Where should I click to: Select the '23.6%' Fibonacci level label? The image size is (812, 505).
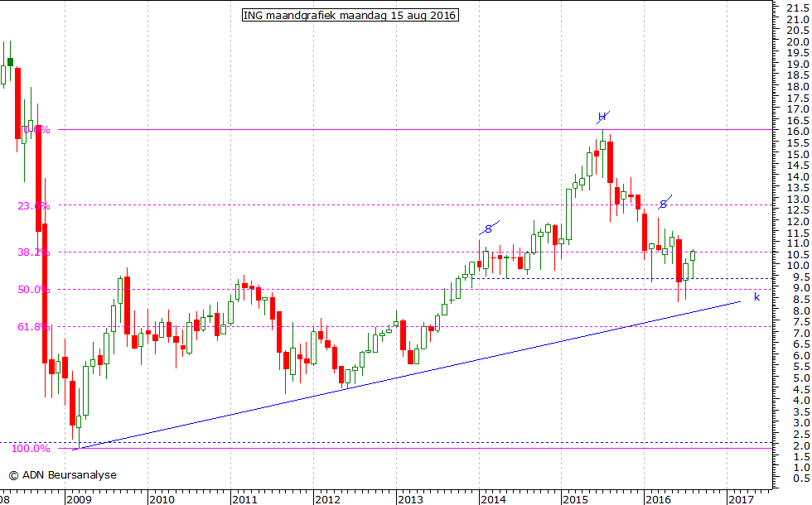(x=34, y=206)
